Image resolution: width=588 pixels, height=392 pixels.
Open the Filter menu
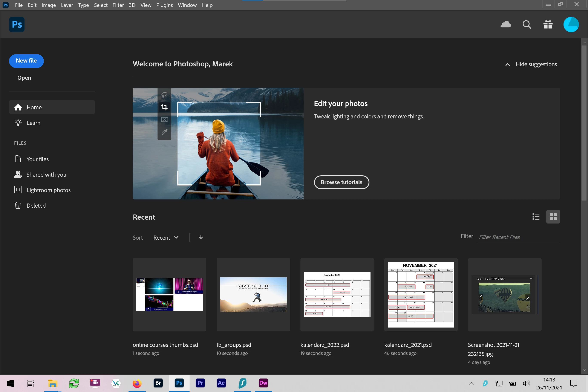(x=118, y=5)
